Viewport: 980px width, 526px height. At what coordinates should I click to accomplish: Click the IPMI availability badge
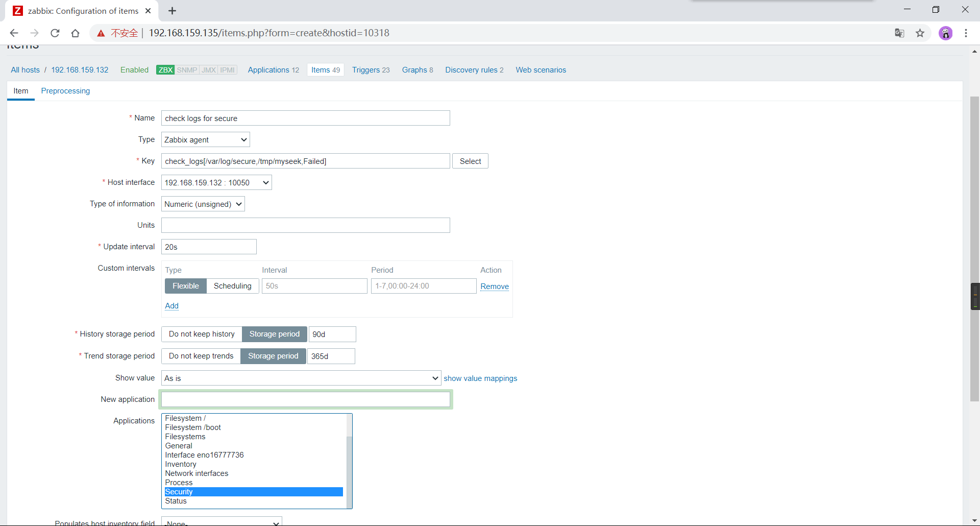click(228, 70)
